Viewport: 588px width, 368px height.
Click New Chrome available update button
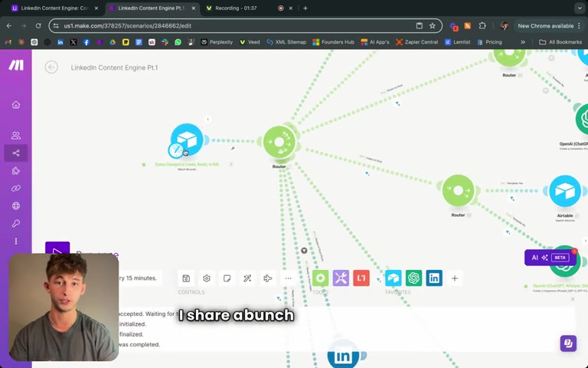550,25
